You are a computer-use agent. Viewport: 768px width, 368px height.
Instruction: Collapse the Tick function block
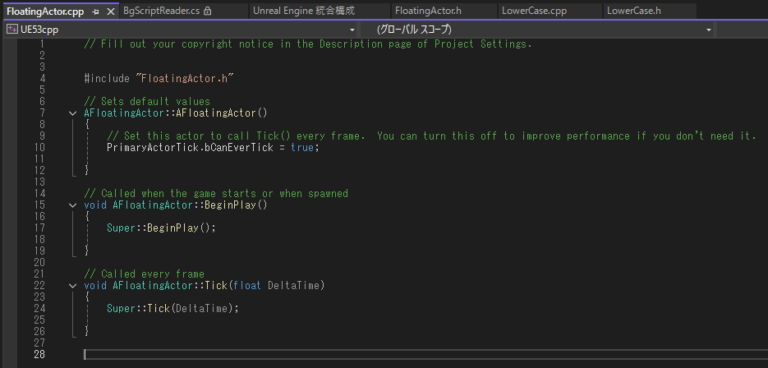coord(73,285)
